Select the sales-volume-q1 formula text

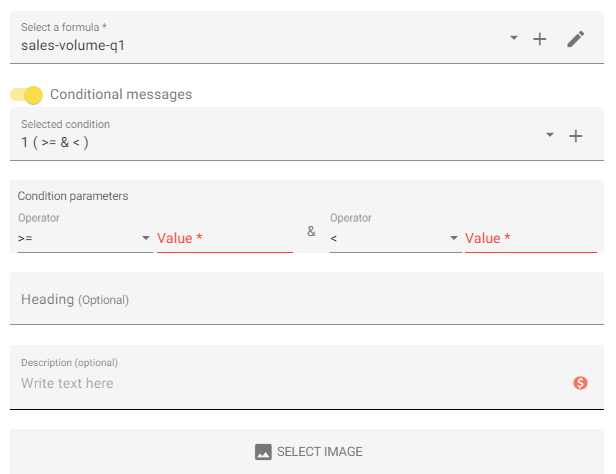coord(73,46)
